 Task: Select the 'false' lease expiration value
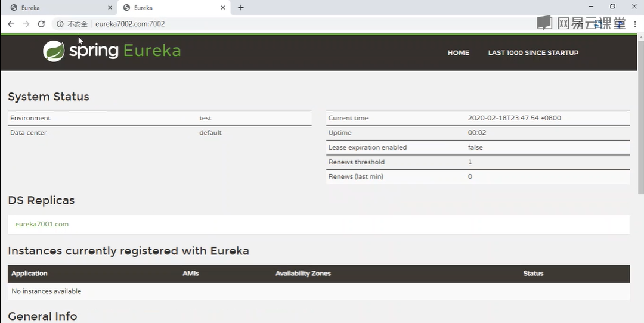475,147
